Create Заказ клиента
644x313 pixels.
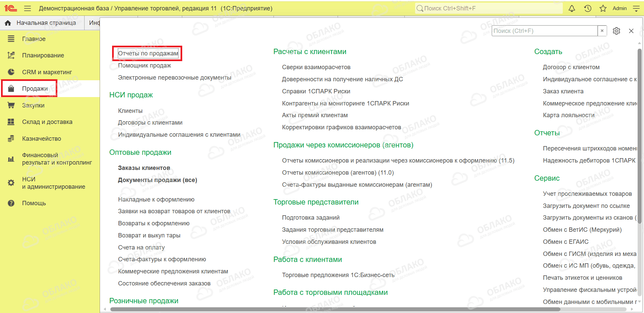coord(563,91)
